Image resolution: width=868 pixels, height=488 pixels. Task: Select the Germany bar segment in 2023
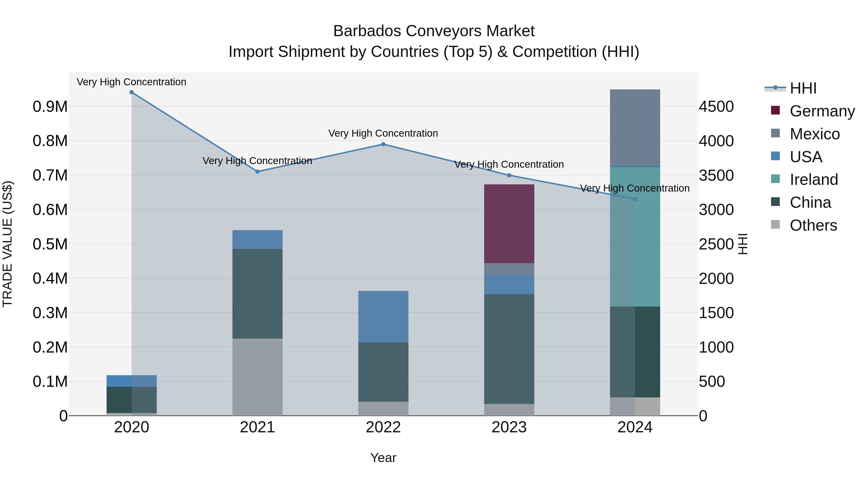click(x=509, y=224)
